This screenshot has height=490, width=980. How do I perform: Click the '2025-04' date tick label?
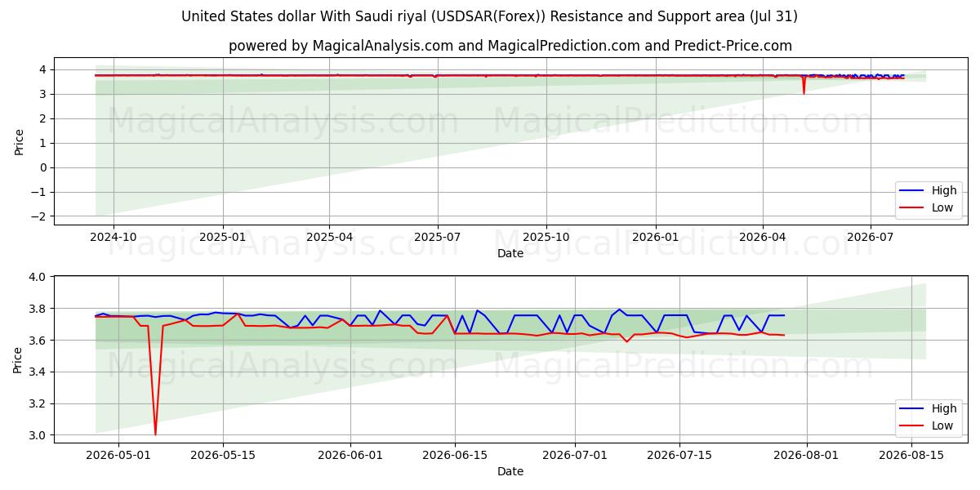coord(329,237)
